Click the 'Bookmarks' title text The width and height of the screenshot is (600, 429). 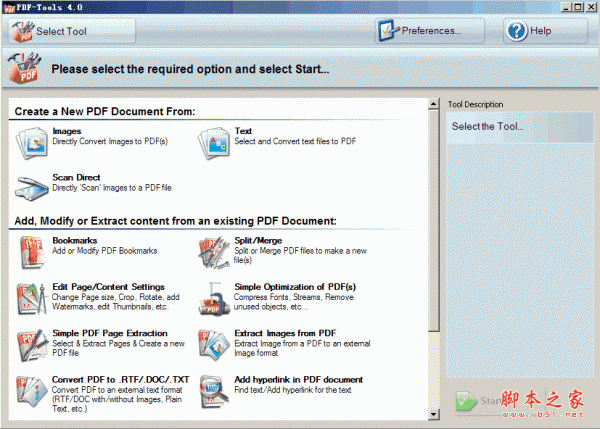(75, 241)
